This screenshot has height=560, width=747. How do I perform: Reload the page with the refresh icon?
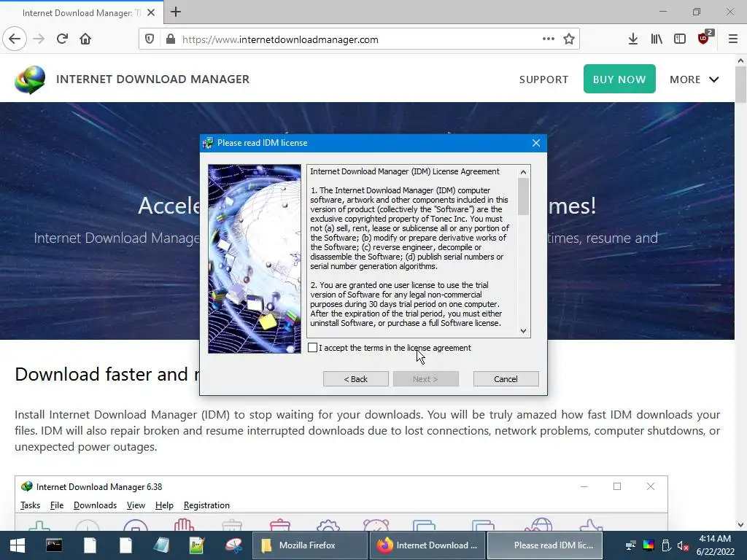point(62,39)
